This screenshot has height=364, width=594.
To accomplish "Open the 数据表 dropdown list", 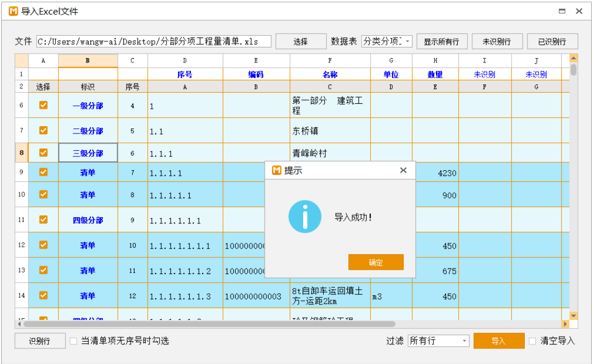I will coord(386,41).
